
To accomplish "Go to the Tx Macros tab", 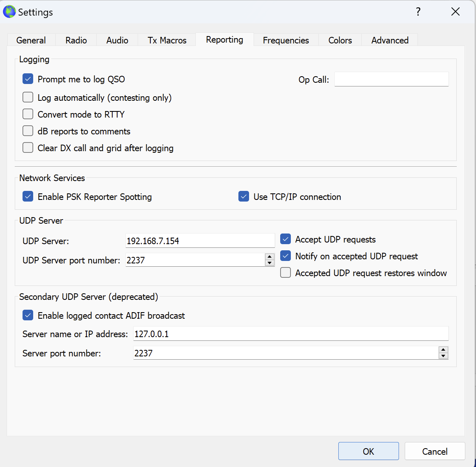I will click(x=167, y=40).
